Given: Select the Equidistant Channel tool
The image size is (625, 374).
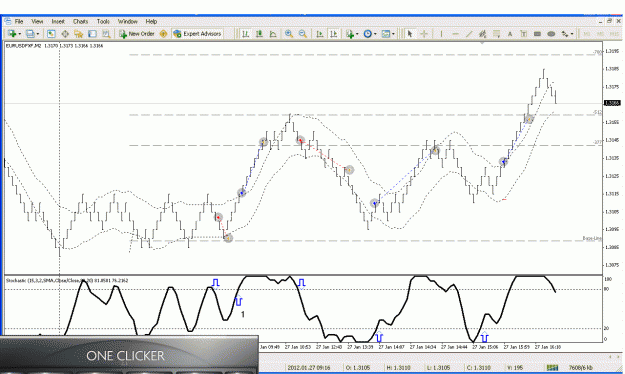Looking at the screenshot, I should coord(483,34).
